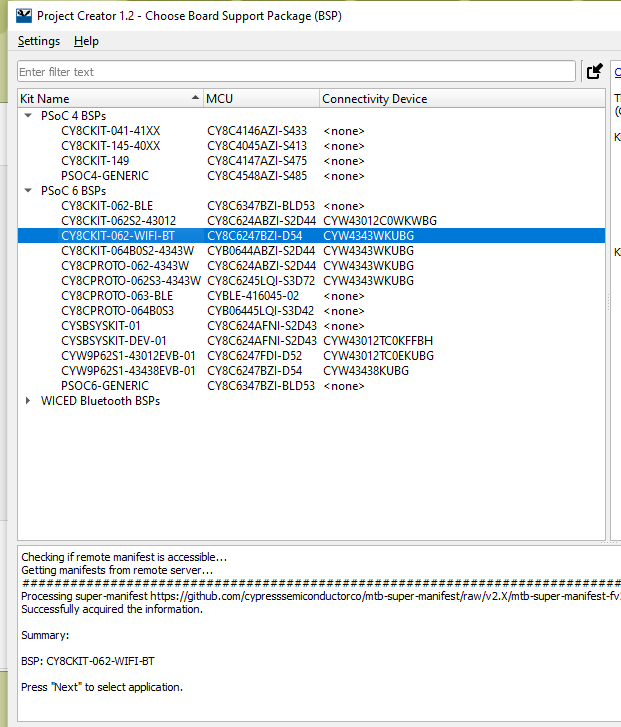Click the super-manifest GitHub URL in log
The width and height of the screenshot is (621, 727).
tap(385, 596)
